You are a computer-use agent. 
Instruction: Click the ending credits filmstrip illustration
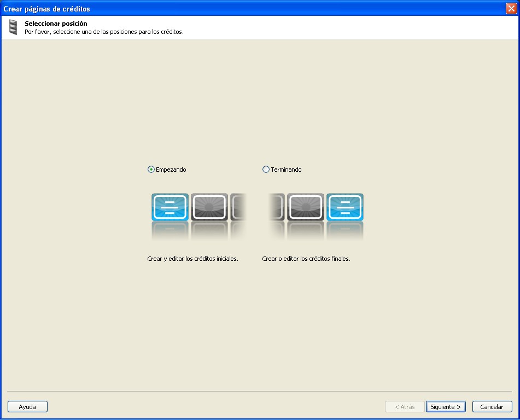tap(316, 217)
